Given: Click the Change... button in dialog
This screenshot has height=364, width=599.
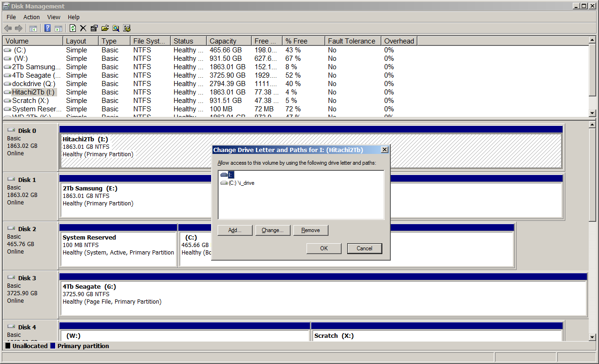Looking at the screenshot, I should pyautogui.click(x=273, y=230).
